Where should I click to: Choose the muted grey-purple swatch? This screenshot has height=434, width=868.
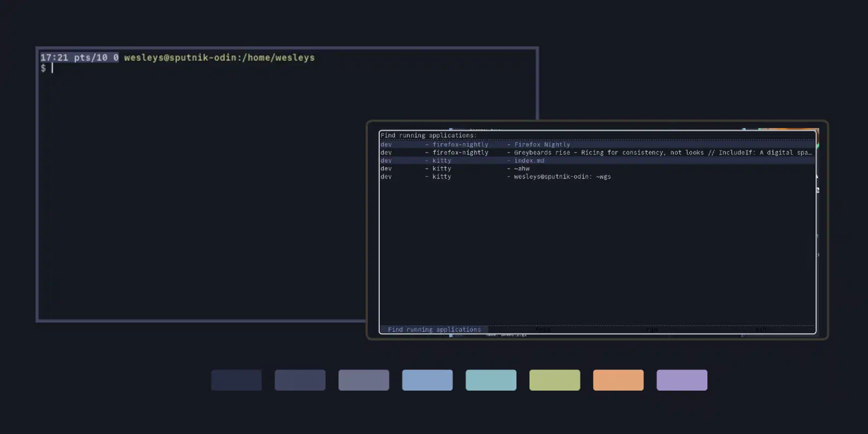pos(363,380)
